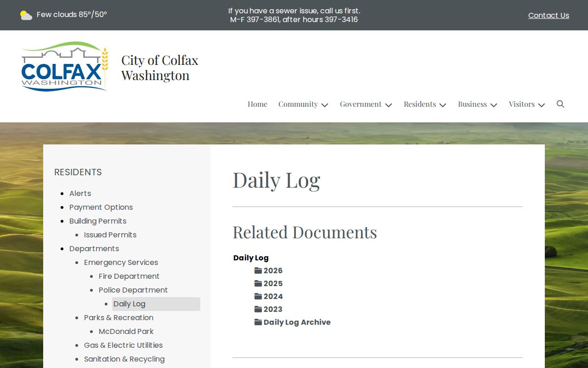Viewport: 588px width, 368px height.
Task: Click the few clouds weather icon
Action: click(26, 15)
